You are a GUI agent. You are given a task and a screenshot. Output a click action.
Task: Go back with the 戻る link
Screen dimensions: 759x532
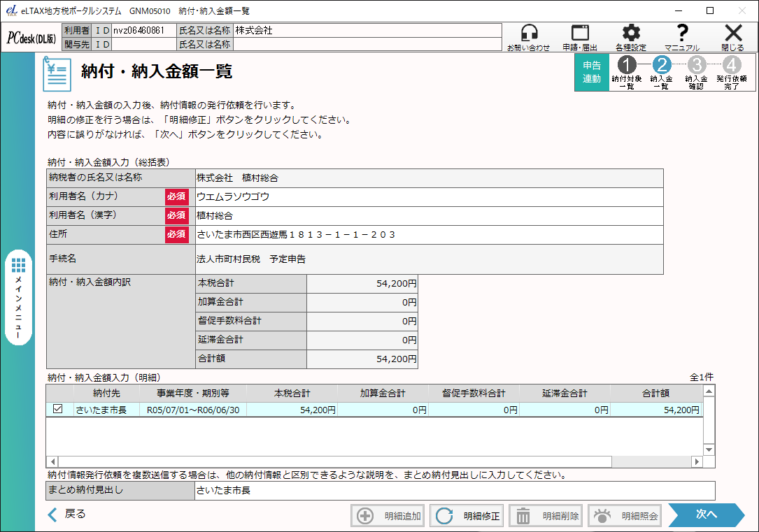pyautogui.click(x=67, y=514)
